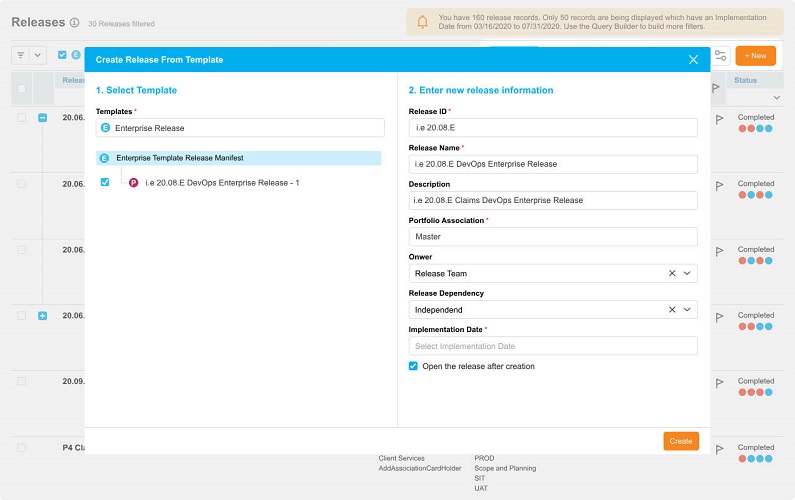Tick the P4 Cl release row checkbox

click(21, 448)
